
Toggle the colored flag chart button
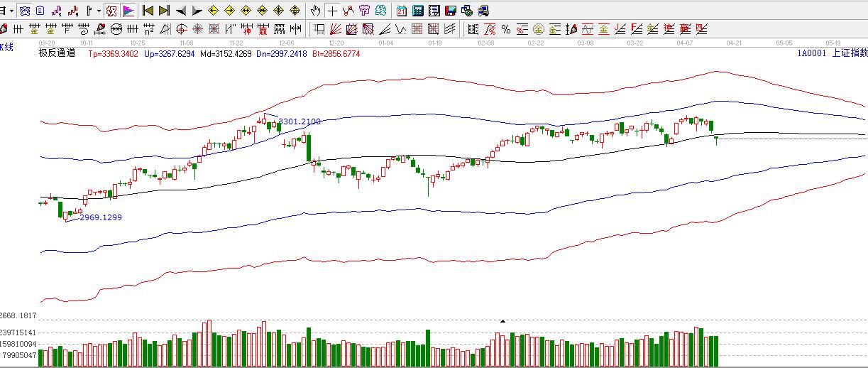coord(128,11)
